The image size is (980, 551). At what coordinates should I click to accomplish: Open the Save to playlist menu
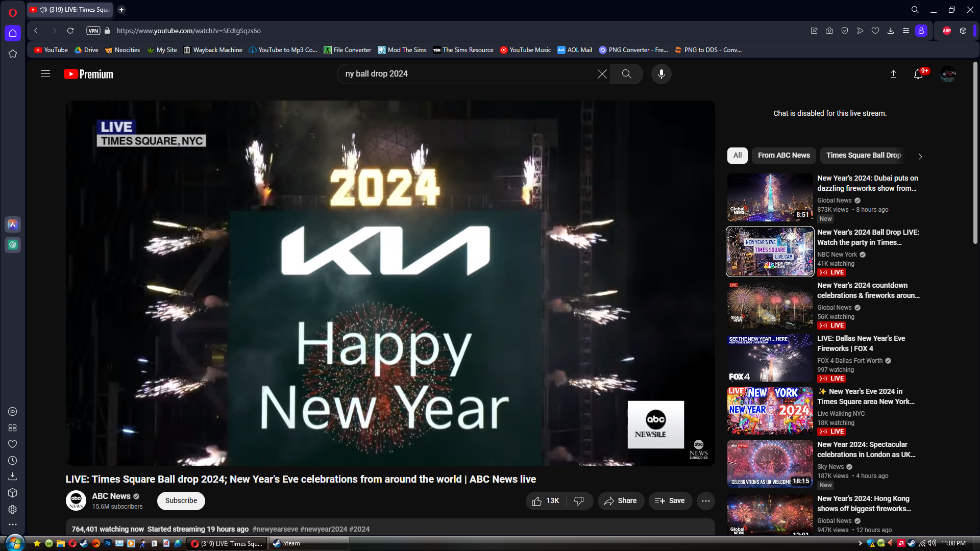point(670,501)
